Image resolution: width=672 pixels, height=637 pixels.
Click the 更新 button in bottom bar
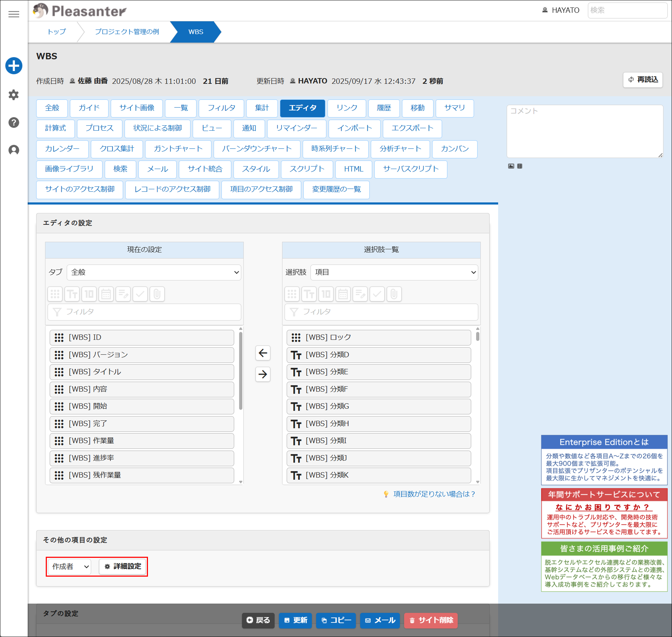click(x=296, y=620)
